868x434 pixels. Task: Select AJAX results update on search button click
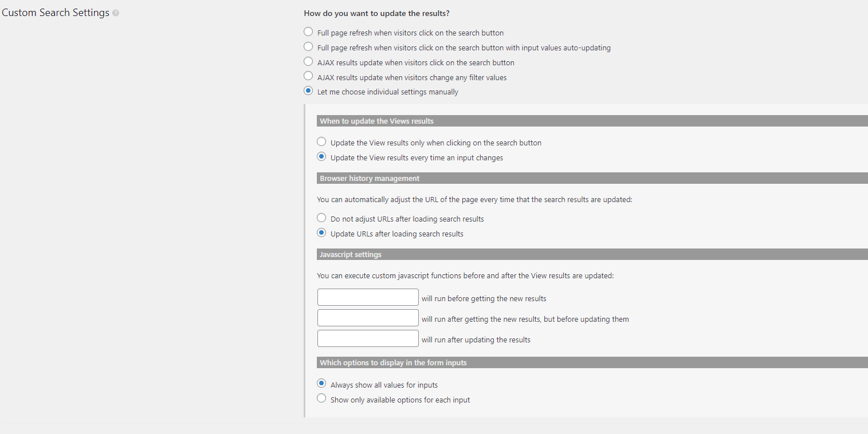click(308, 62)
